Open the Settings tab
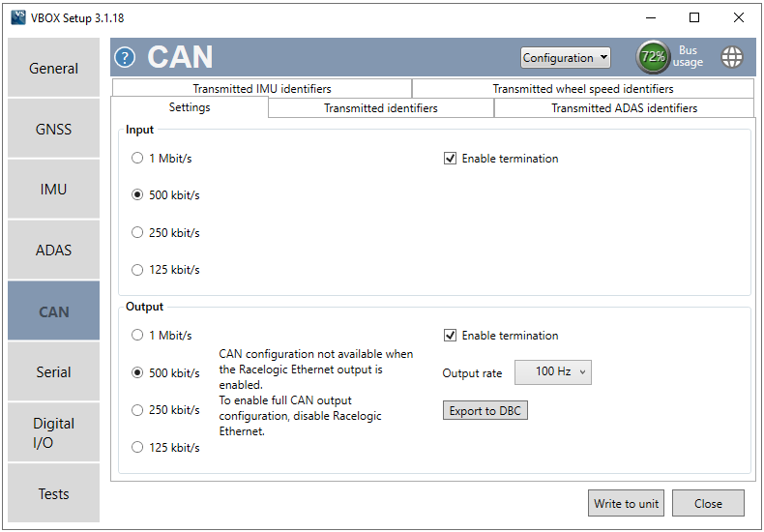The width and height of the screenshot is (764, 532). (x=190, y=107)
